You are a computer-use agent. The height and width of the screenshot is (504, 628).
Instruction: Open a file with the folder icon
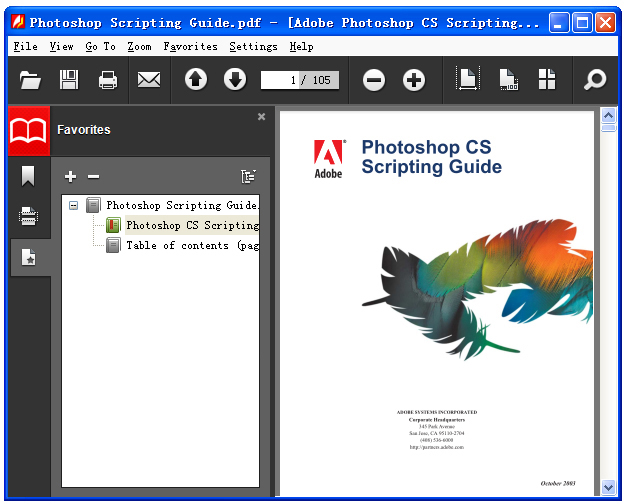[30, 80]
